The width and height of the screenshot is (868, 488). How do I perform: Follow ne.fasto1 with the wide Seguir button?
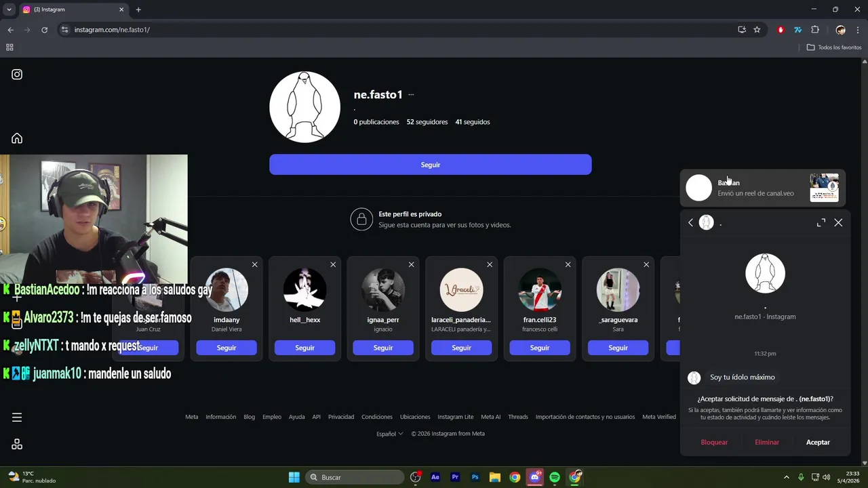(x=431, y=165)
